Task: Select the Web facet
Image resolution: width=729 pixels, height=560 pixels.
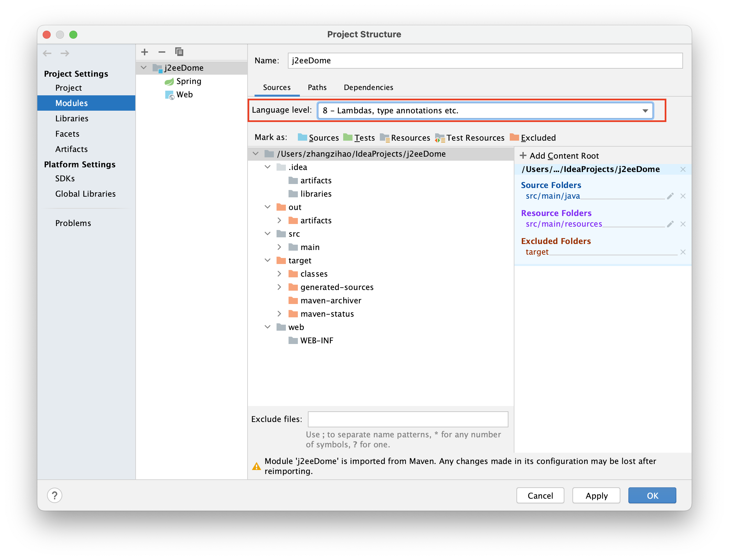Action: pyautogui.click(x=179, y=94)
